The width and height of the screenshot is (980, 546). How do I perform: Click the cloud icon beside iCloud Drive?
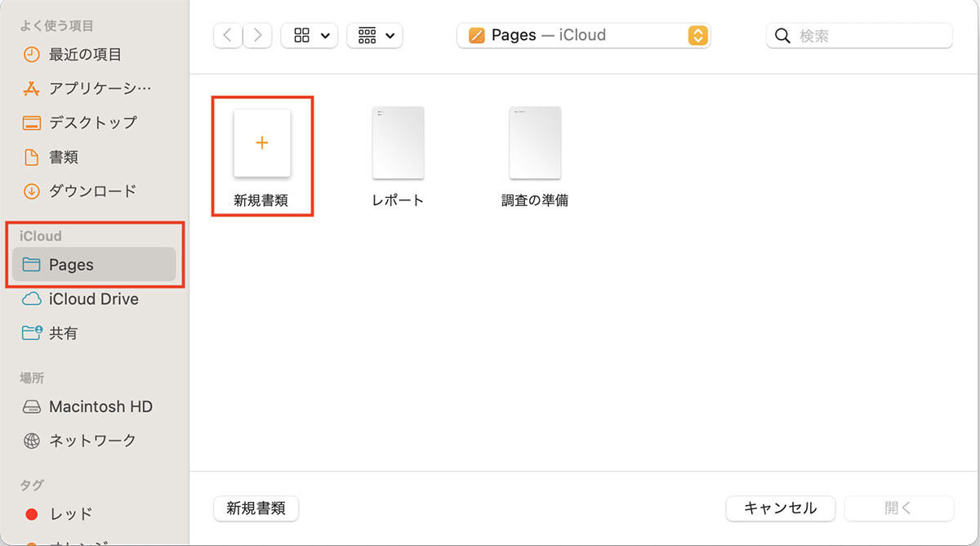[x=32, y=299]
